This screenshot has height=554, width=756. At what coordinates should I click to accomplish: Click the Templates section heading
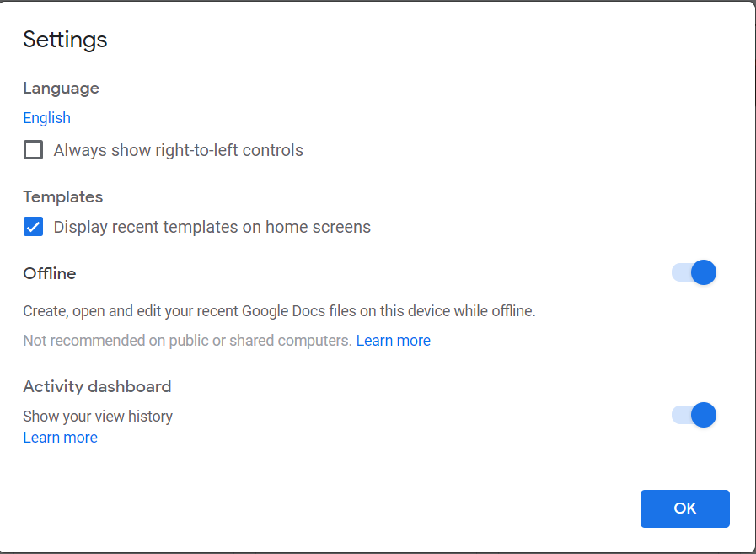pyautogui.click(x=62, y=196)
